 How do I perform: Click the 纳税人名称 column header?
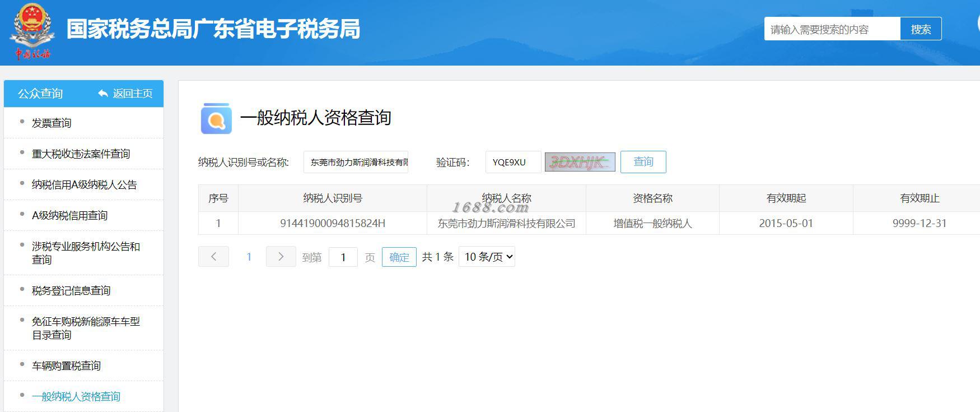point(506,198)
